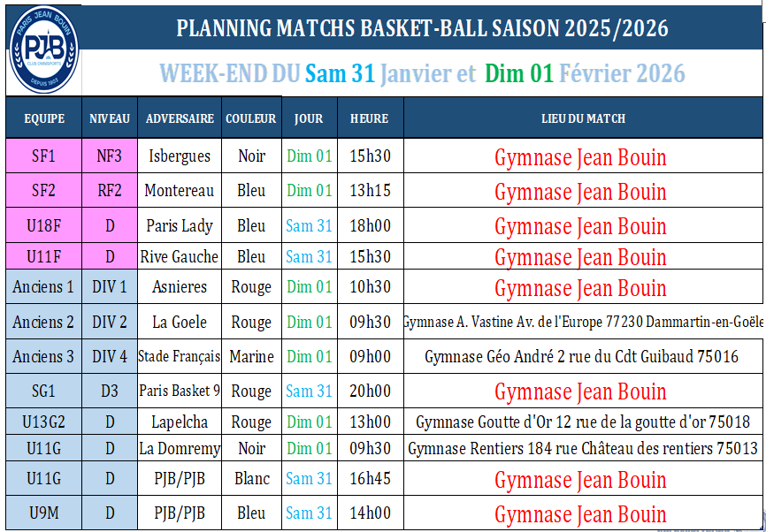Select the 18h00 time cell

[370, 226]
